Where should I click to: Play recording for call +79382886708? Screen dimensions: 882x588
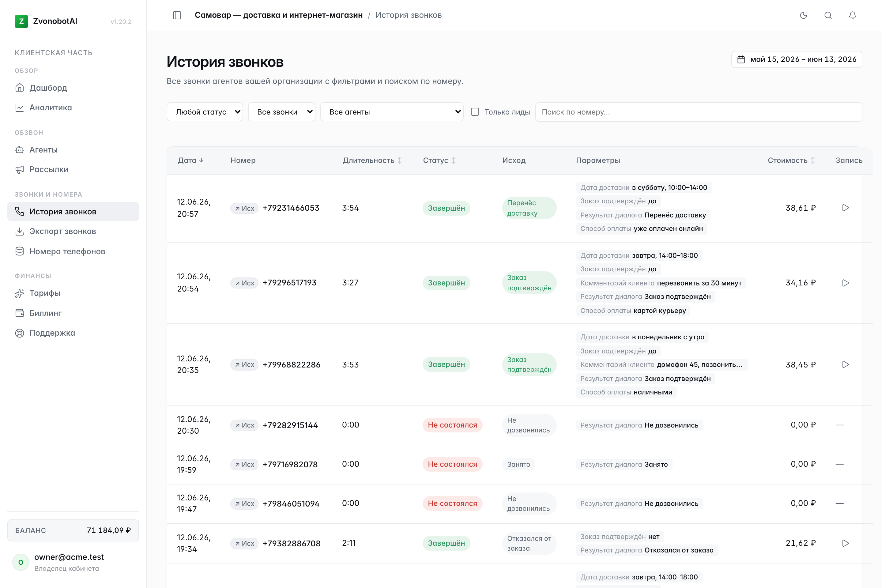(845, 543)
